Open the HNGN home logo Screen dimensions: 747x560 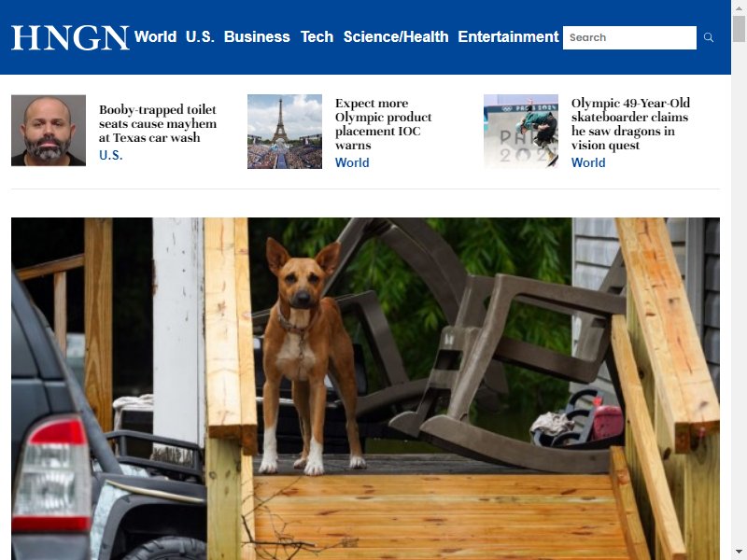click(x=70, y=37)
